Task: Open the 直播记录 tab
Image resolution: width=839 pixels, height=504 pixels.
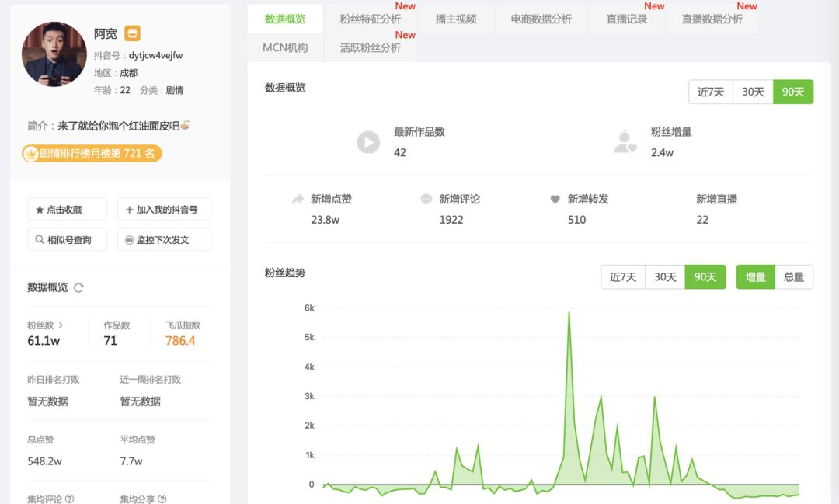Action: point(627,19)
